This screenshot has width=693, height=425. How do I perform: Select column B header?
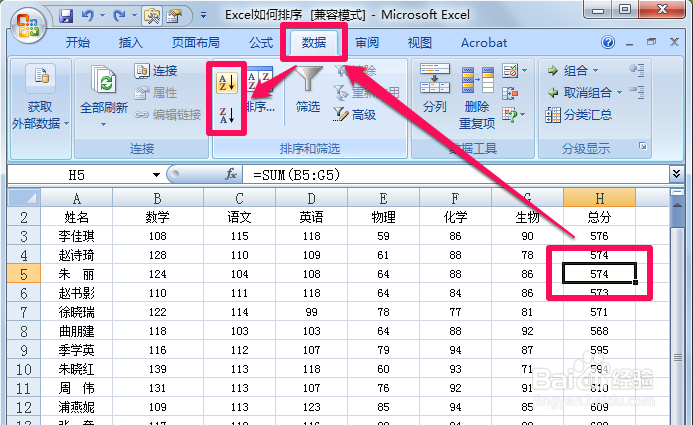(157, 198)
